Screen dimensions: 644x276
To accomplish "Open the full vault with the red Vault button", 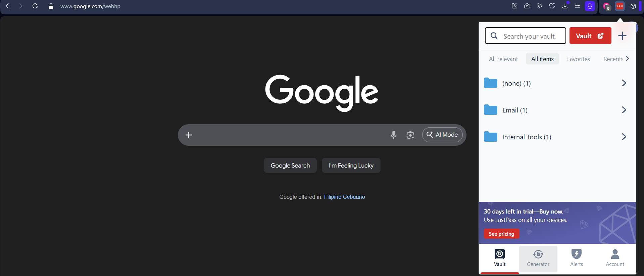I will (x=590, y=36).
